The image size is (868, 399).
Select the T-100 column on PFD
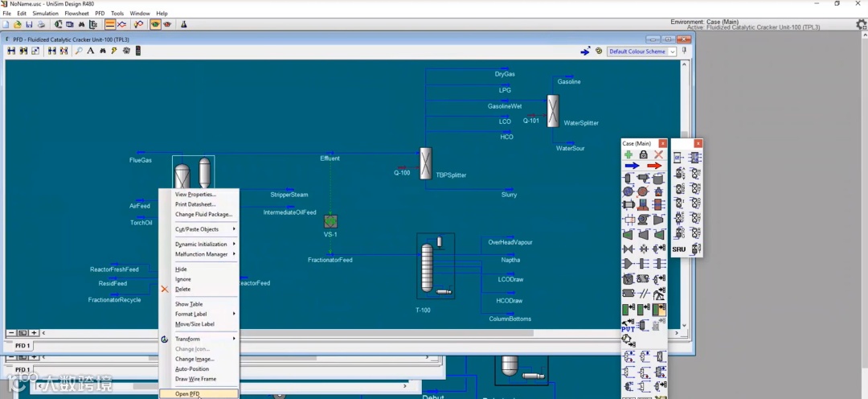click(436, 266)
